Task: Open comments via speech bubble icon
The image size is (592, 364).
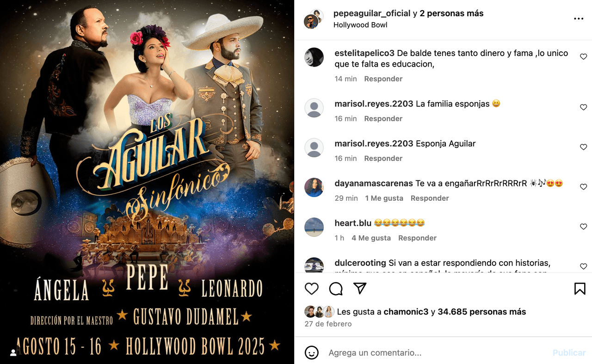Action: tap(336, 289)
